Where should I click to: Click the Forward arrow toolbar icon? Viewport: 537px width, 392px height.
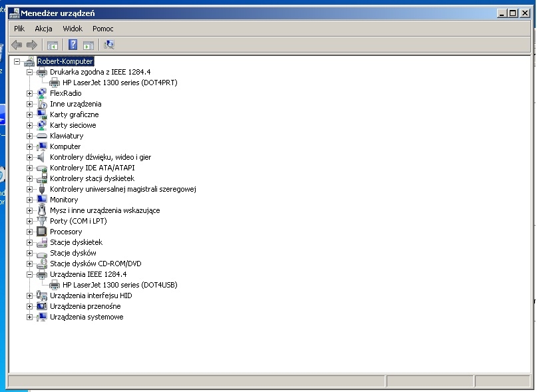(32, 45)
